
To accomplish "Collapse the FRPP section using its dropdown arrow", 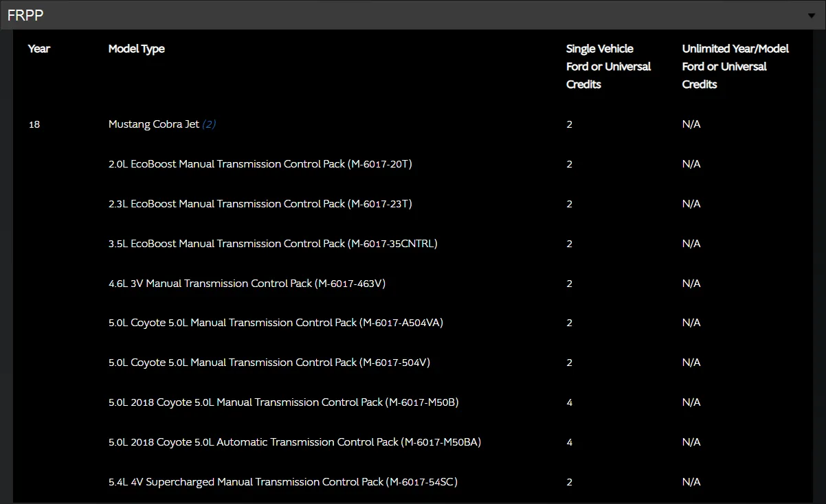I will tap(812, 15).
